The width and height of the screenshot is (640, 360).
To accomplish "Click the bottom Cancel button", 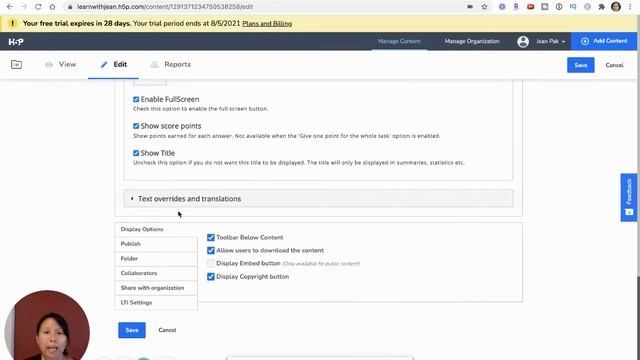I will click(167, 330).
